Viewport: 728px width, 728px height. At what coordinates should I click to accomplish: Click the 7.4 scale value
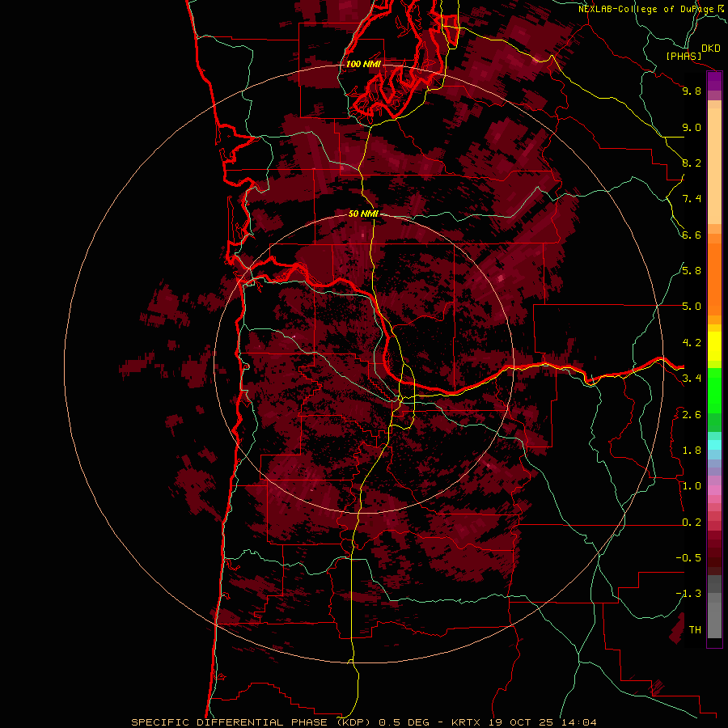click(x=692, y=199)
